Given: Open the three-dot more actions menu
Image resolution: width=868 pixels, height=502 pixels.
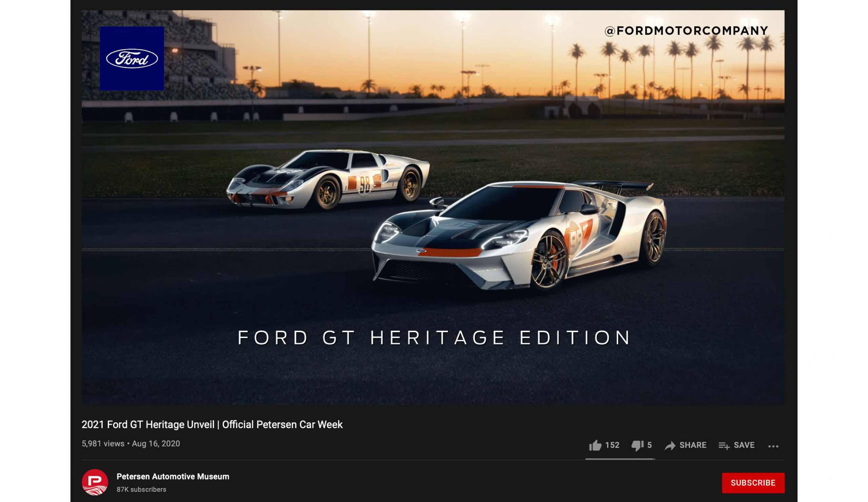Looking at the screenshot, I should click(773, 446).
